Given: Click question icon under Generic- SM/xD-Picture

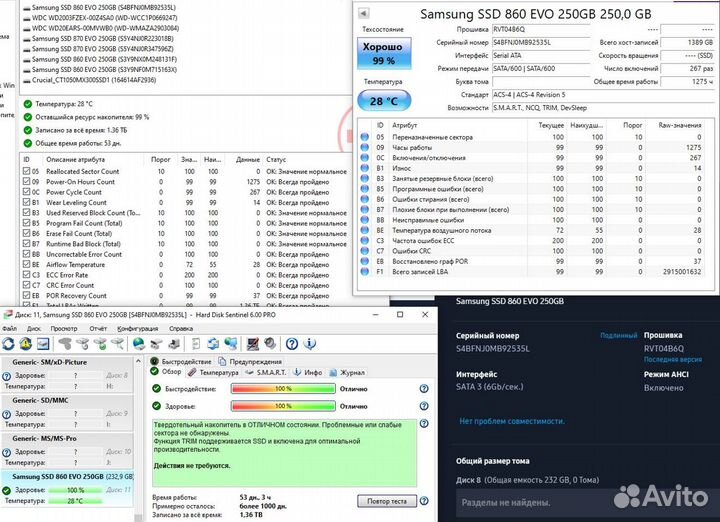Looking at the screenshot, I should (x=6, y=376).
